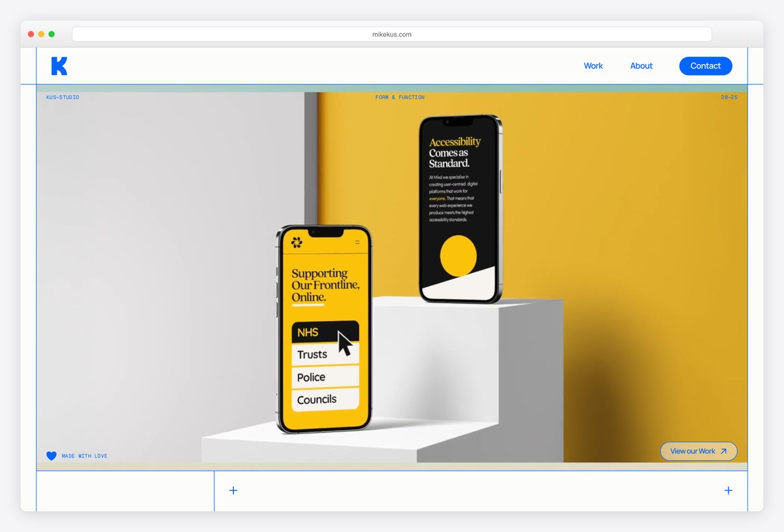Click the View our Work button
This screenshot has height=532, width=784.
tap(699, 451)
